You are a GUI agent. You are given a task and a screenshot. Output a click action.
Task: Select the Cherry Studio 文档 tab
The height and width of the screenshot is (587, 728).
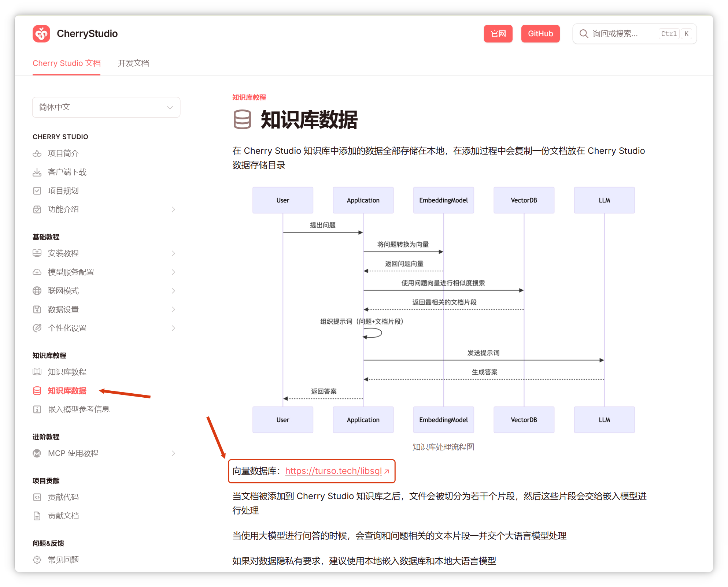click(66, 63)
